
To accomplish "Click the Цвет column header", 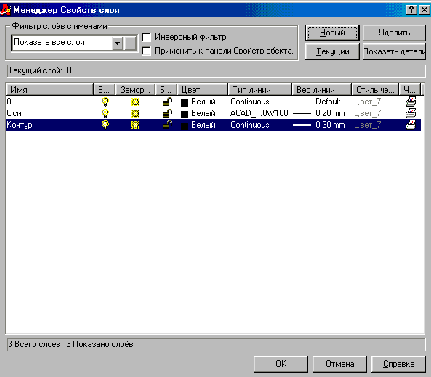I will pyautogui.click(x=202, y=90).
